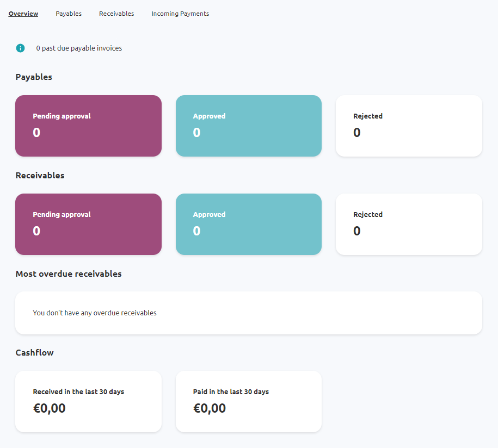Switch to the Receivables tab
This screenshot has width=498, height=448.
point(116,14)
